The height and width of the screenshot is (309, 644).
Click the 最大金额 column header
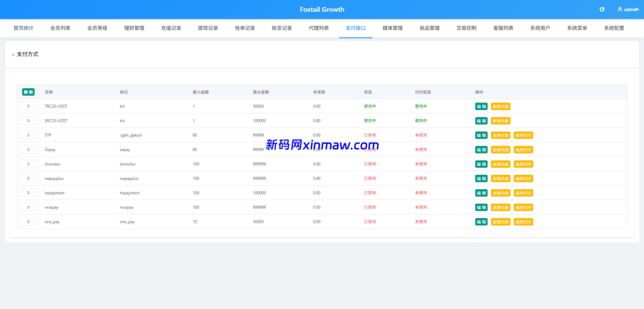[x=261, y=92]
